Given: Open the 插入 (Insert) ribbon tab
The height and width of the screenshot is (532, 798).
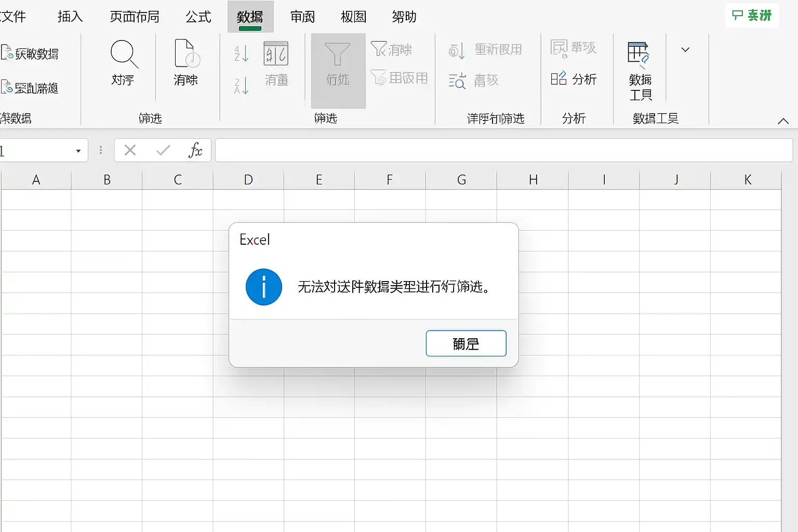Looking at the screenshot, I should (x=70, y=17).
